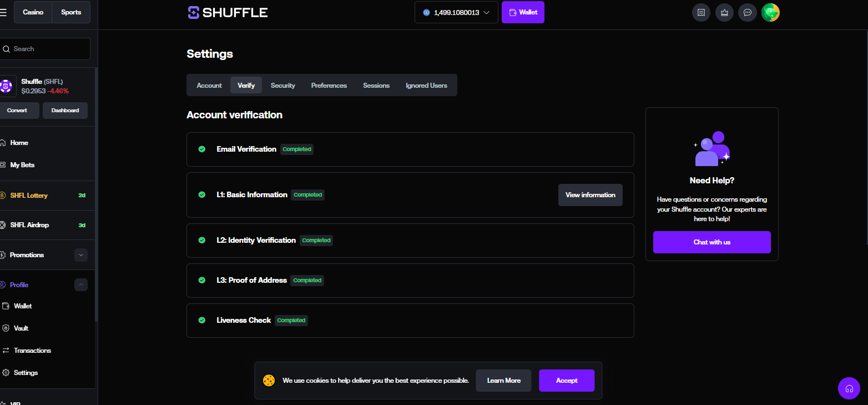Click View information for L1 Basic Information
The width and height of the screenshot is (868, 405).
pos(591,195)
